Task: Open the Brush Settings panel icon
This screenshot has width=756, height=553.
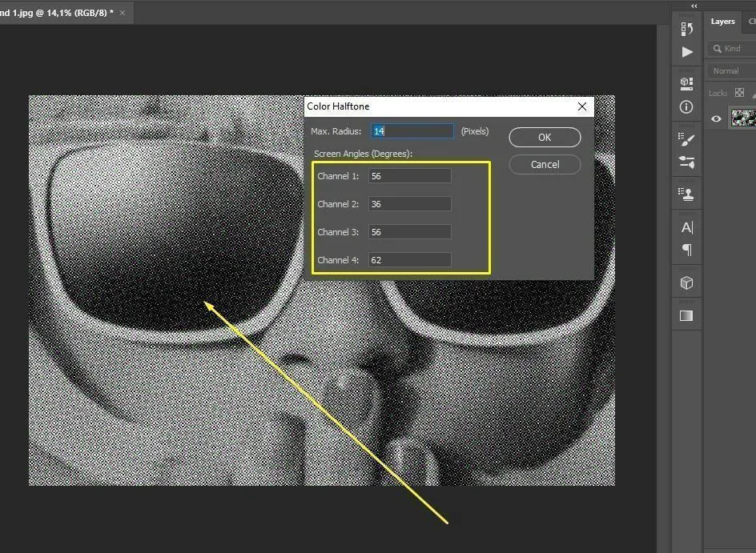Action: tap(686, 162)
